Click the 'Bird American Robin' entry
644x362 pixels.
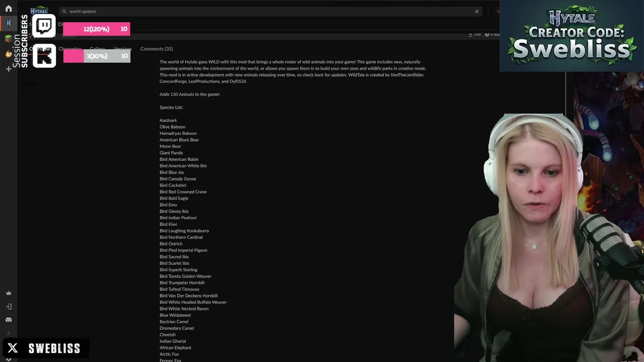(179, 159)
